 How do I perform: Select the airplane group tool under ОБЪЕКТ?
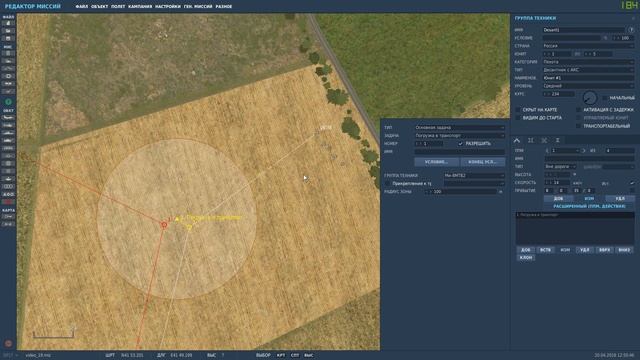(8, 118)
